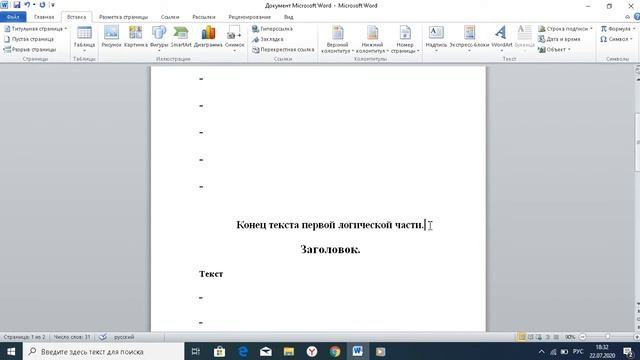Switch to the Разметка страницы tab
Screen dimensions: 640x360
click(x=123, y=17)
